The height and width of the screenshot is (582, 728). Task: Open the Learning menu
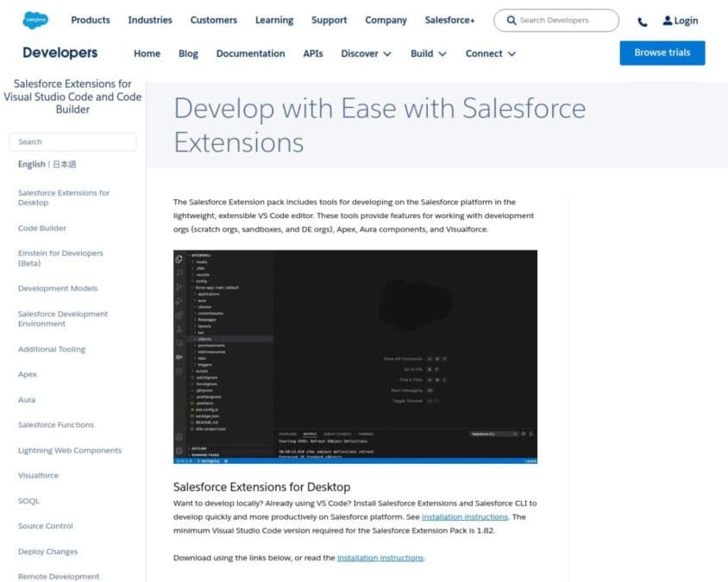coord(274,20)
